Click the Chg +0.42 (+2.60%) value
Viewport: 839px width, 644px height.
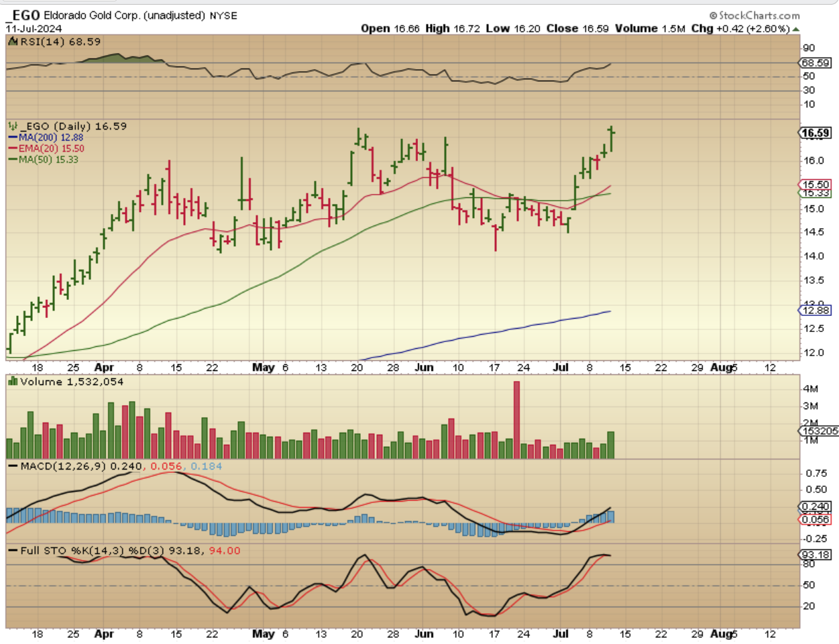pyautogui.click(x=740, y=28)
